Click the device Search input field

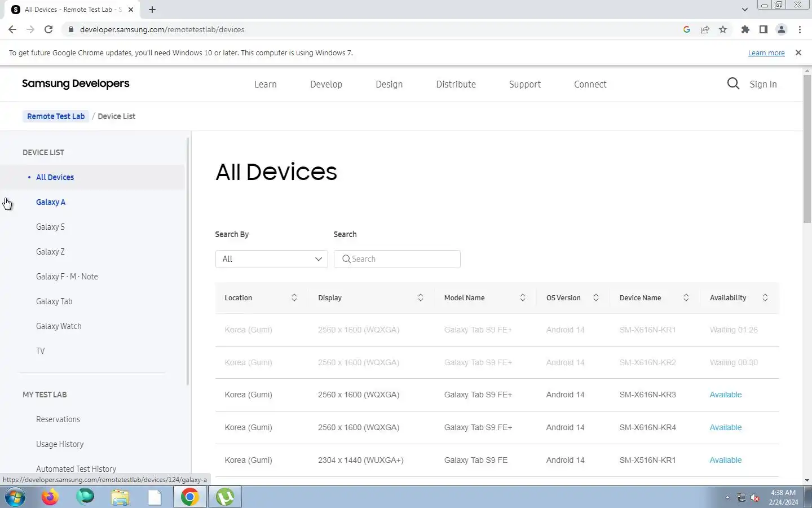pyautogui.click(x=397, y=259)
